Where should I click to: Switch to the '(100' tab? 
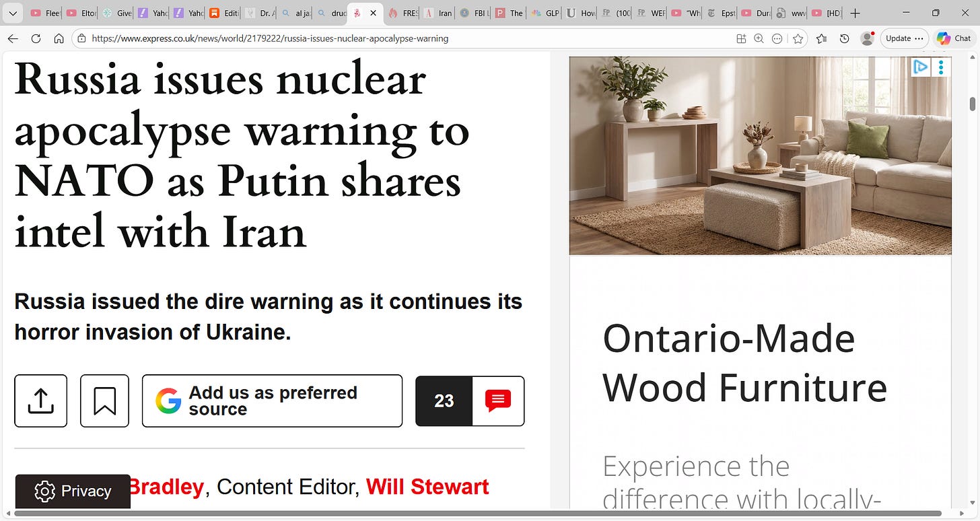[617, 13]
